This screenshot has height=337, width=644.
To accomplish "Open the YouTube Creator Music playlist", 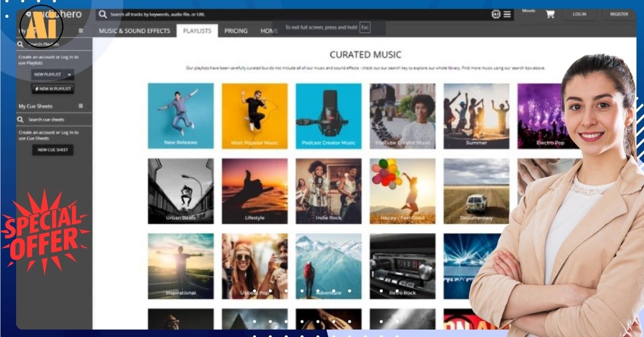I will (x=402, y=116).
